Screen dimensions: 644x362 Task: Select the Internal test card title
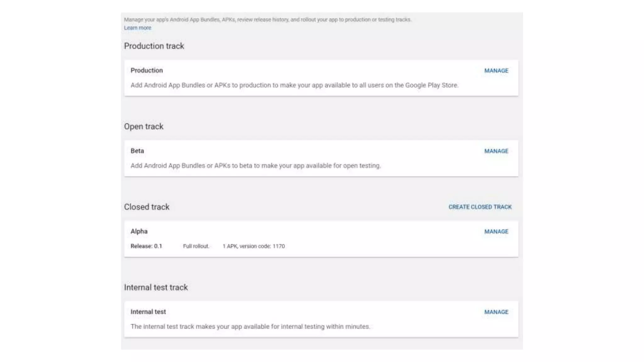click(148, 312)
